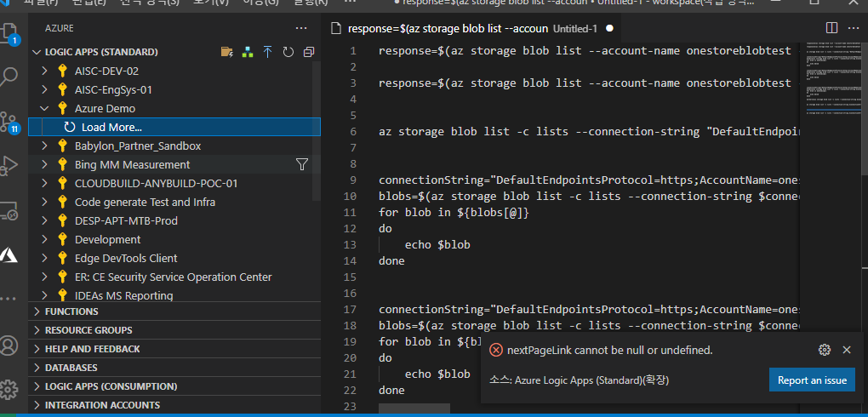
Task: Select the Untitled-1 editor tab
Action: pos(471,28)
